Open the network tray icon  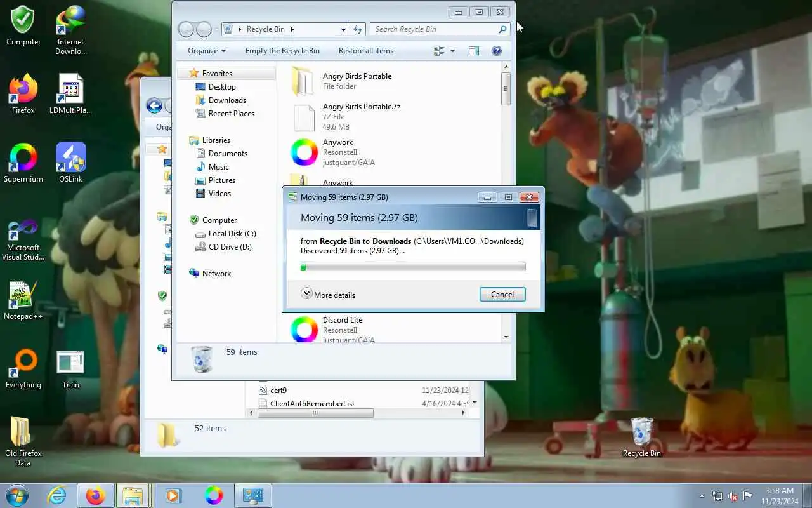pyautogui.click(x=717, y=496)
